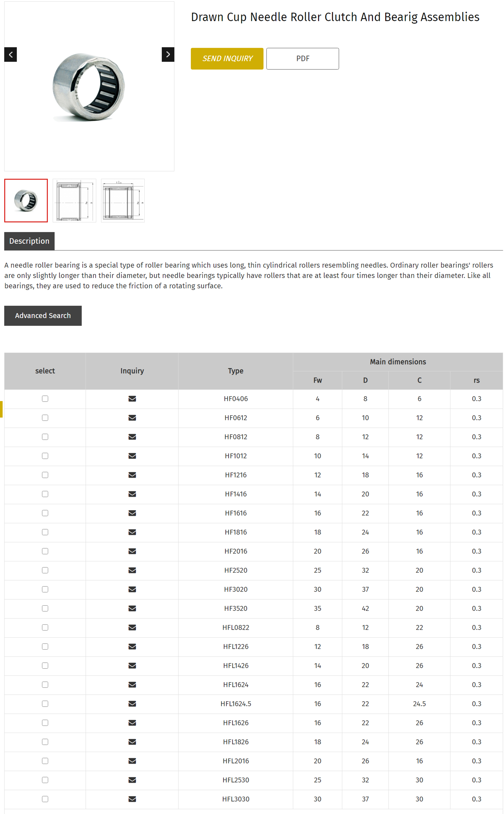504x814 pixels.
Task: Select the HF1816 row checkbox
Action: pyautogui.click(x=45, y=532)
